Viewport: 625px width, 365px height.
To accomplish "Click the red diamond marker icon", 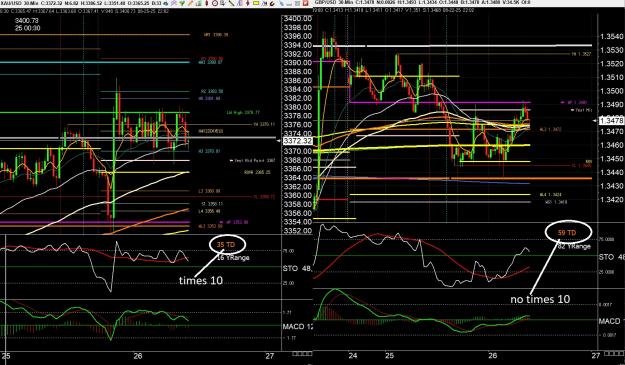I will (248, 3).
